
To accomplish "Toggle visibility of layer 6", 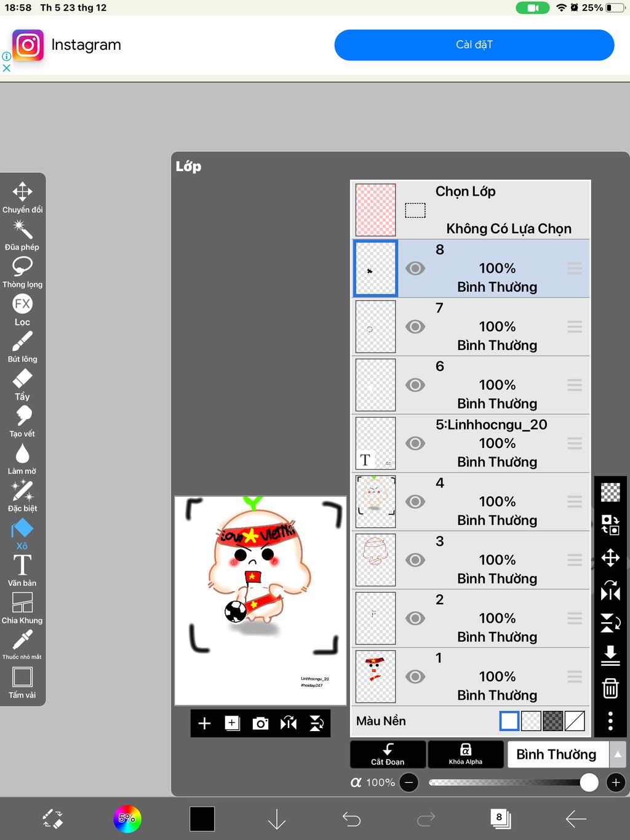I will pyautogui.click(x=415, y=385).
